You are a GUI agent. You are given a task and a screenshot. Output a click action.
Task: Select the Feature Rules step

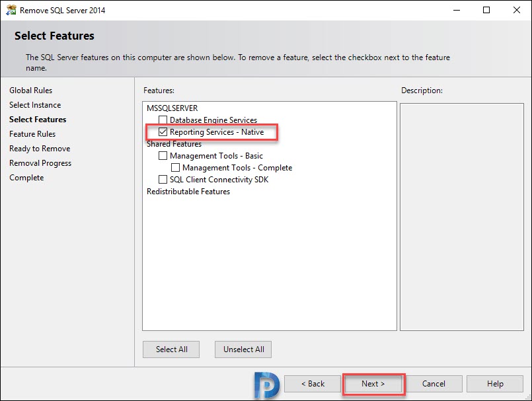pyautogui.click(x=32, y=134)
